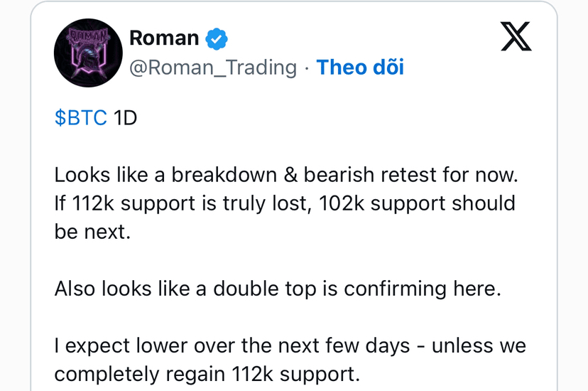
Task: Click the 102k support should text
Action: pyautogui.click(x=417, y=204)
